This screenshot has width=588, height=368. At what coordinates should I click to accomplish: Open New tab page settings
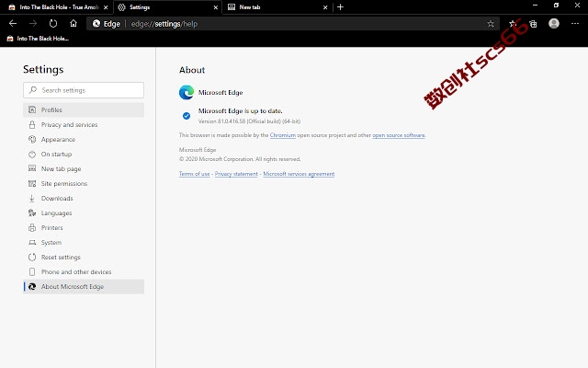click(84, 168)
